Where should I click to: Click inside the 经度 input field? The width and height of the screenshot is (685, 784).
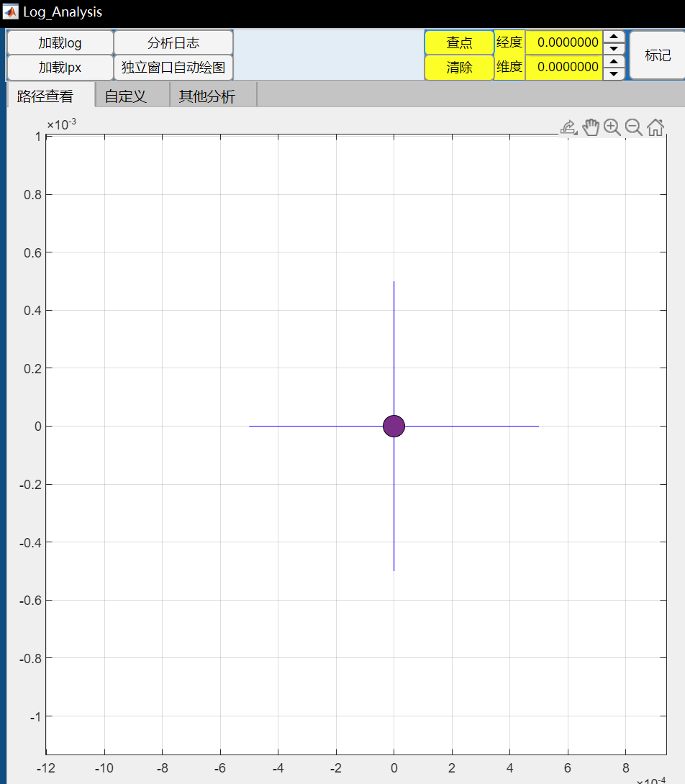click(564, 42)
